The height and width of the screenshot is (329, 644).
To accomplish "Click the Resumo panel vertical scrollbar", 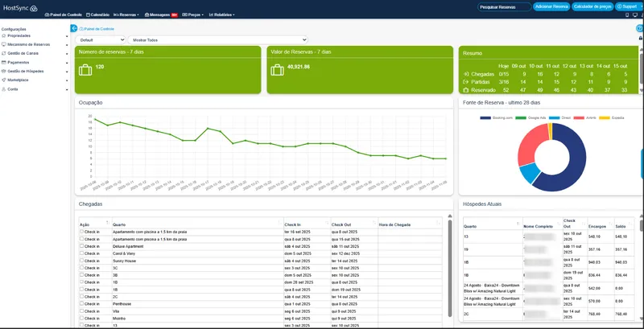I will click(641, 70).
